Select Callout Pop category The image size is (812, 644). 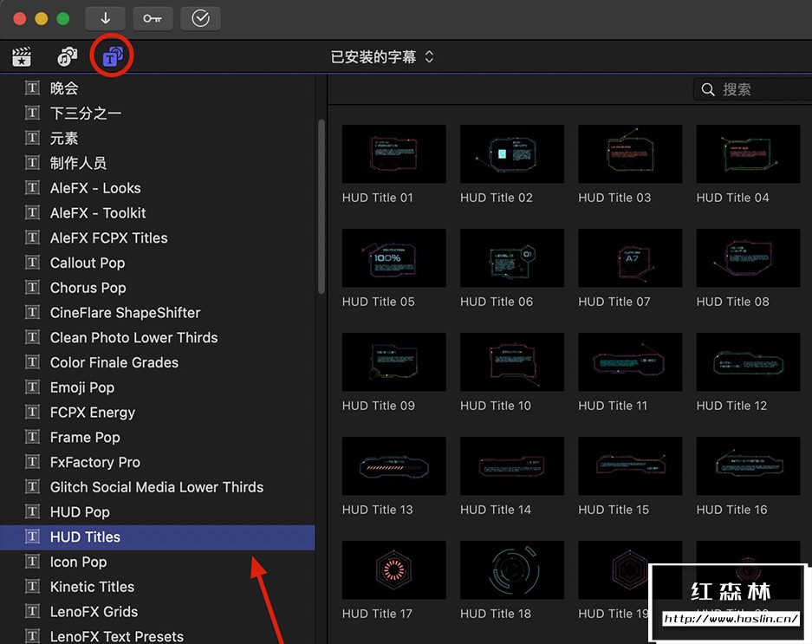pyautogui.click(x=158, y=263)
